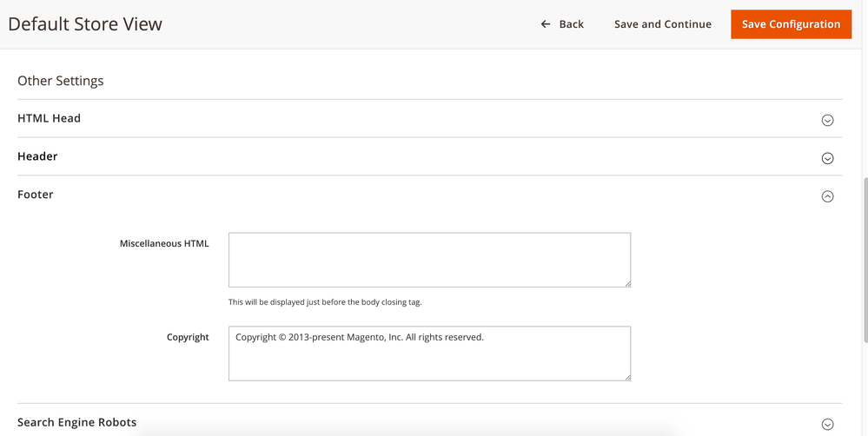The image size is (868, 436).
Task: Click the Header section chevron icon
Action: [x=827, y=158]
